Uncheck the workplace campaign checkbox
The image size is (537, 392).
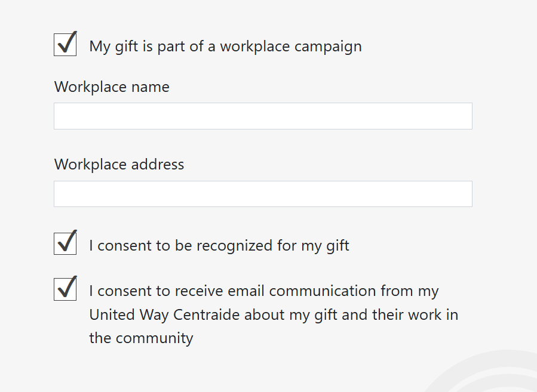pos(65,45)
